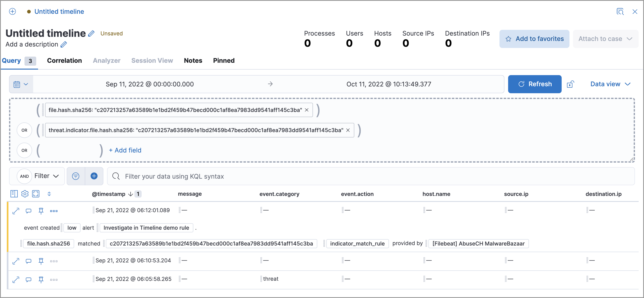Click the pencil icon to edit description
644x298 pixels.
(x=64, y=44)
